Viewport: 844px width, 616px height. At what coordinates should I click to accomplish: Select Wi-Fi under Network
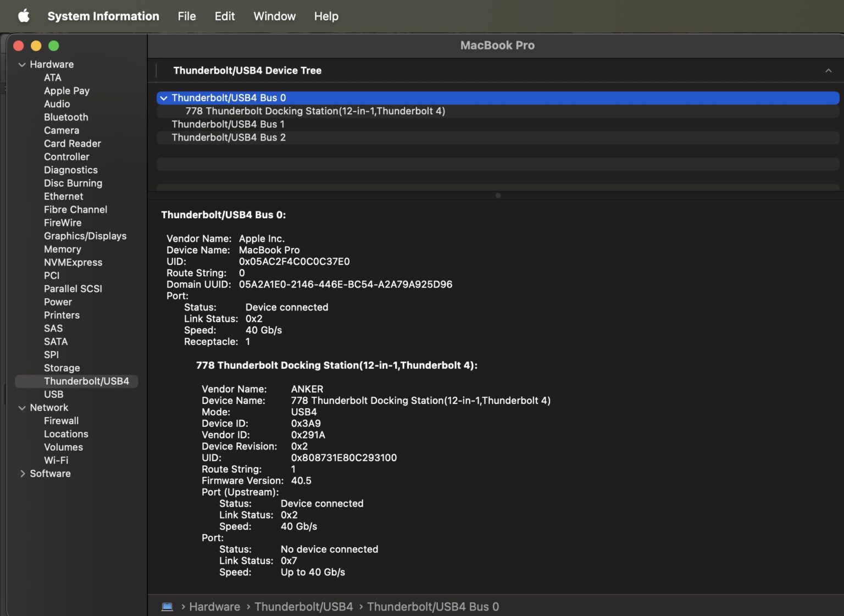coord(55,460)
